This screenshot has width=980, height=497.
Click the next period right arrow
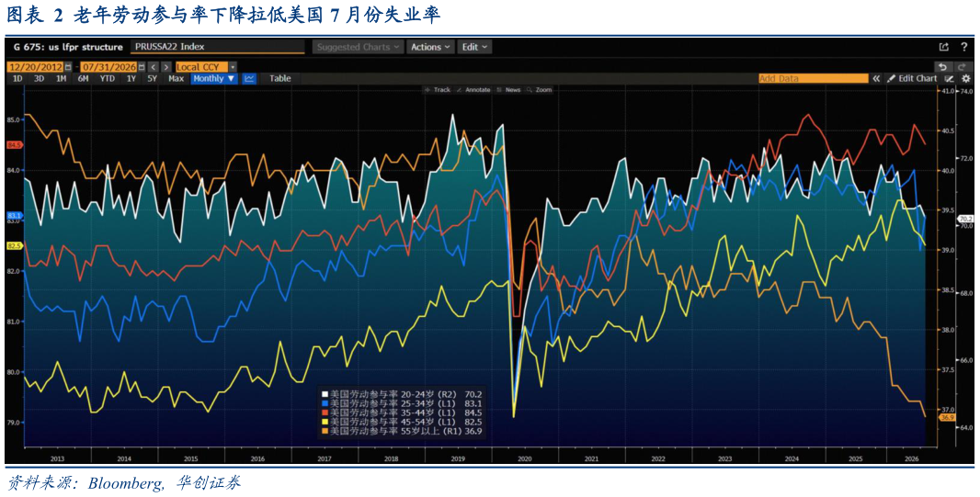[x=166, y=67]
